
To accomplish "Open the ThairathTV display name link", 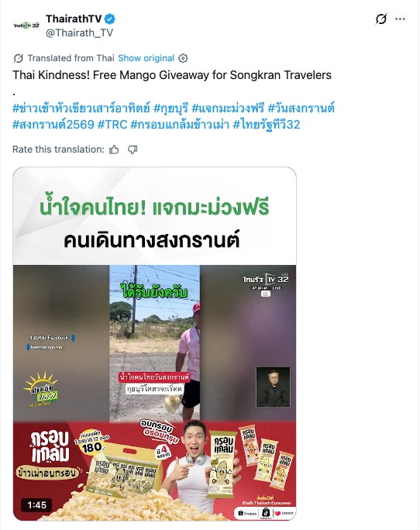I will tap(74, 19).
